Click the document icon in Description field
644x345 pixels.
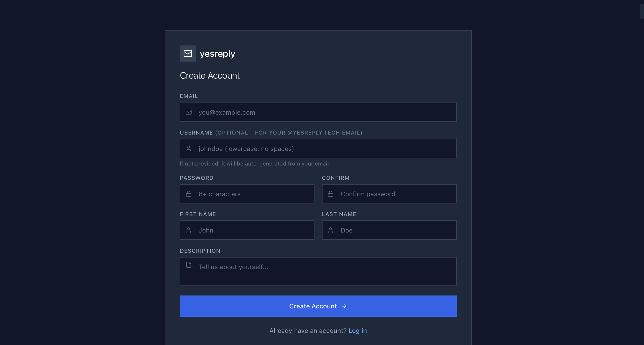[x=189, y=265]
